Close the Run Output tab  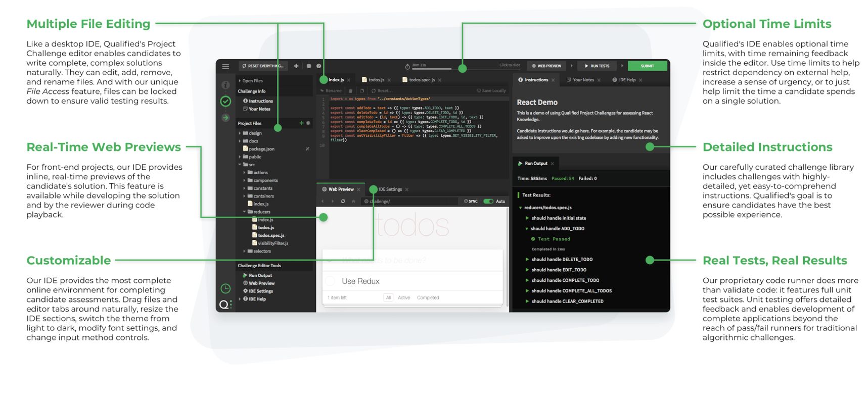[x=553, y=164]
